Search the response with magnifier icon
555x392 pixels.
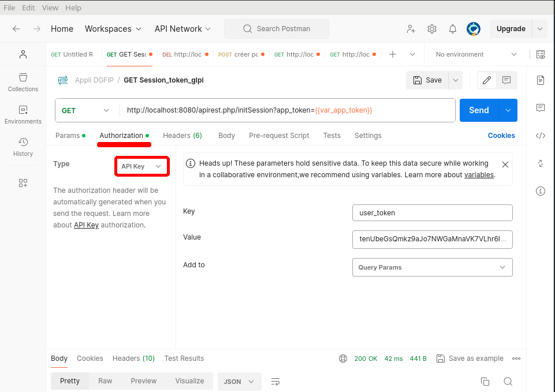508,382
